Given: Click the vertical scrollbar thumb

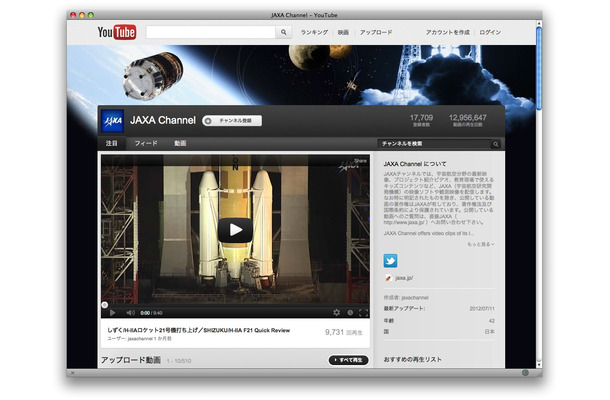Looking at the screenshot, I should tap(539, 68).
